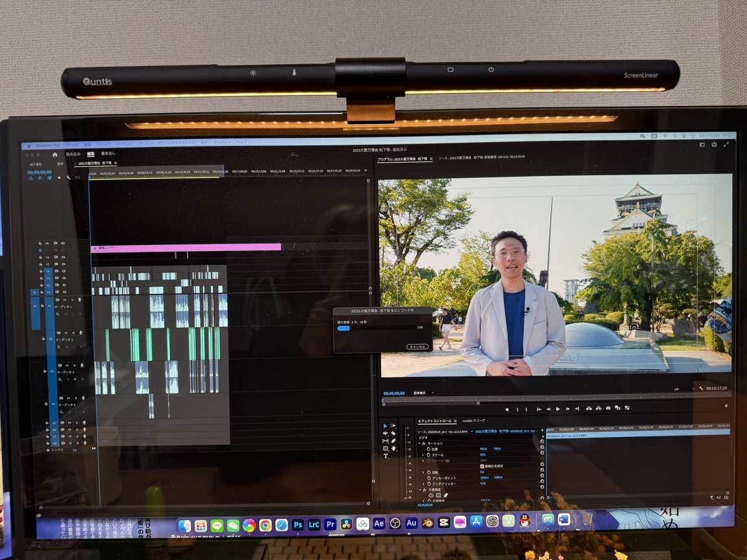The height and width of the screenshot is (560, 747).
Task: Select the Ripple Edit tool
Action: tap(385, 433)
